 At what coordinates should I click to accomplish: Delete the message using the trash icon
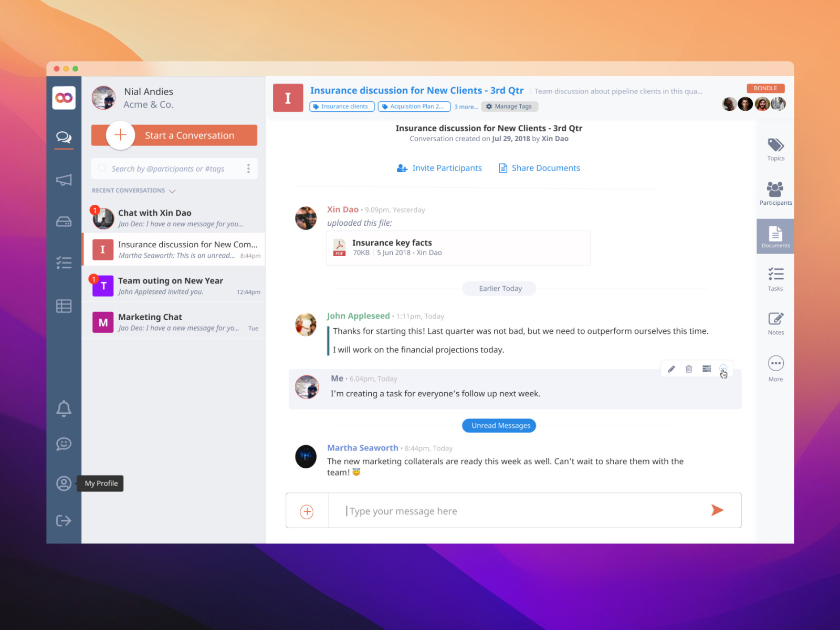(689, 369)
